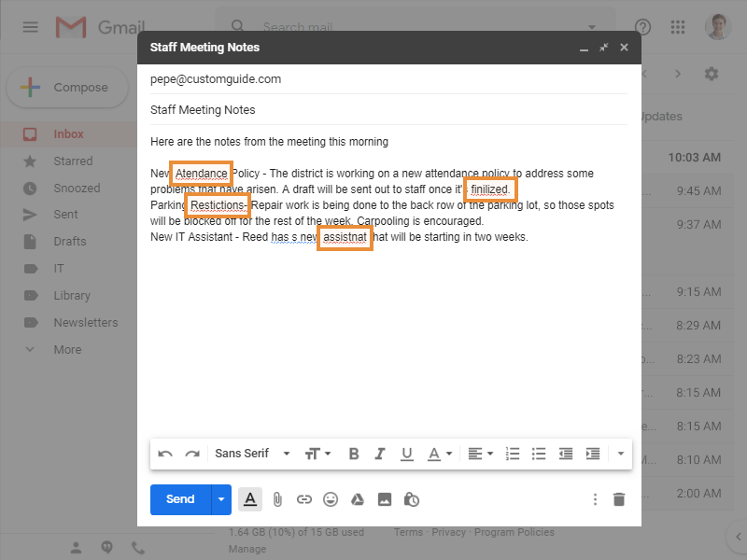Viewport: 747px width, 560px height.
Task: Expand the text alignment dropdown
Action: (x=480, y=454)
